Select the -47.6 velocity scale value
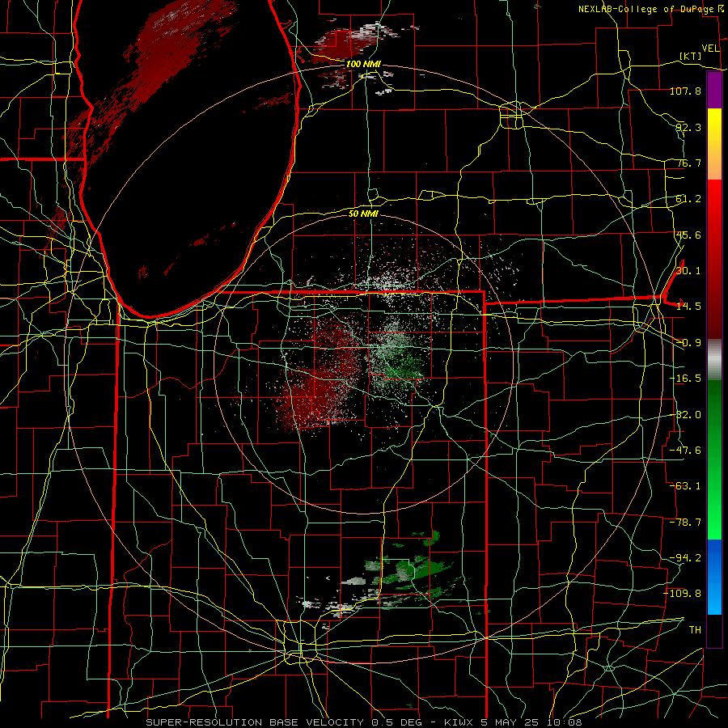The image size is (728, 728). [685, 451]
